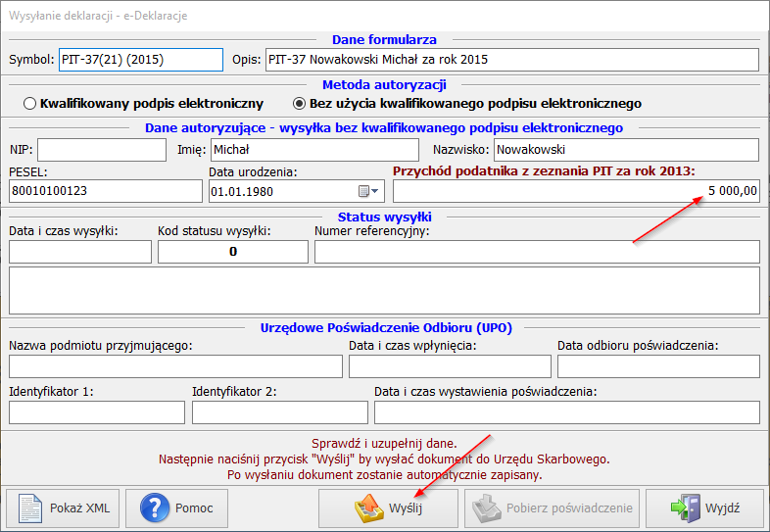Click the Identyfikator 1 field

tap(96, 412)
